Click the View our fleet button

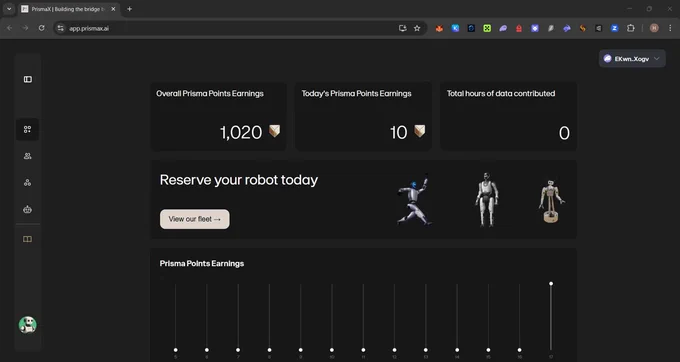195,219
